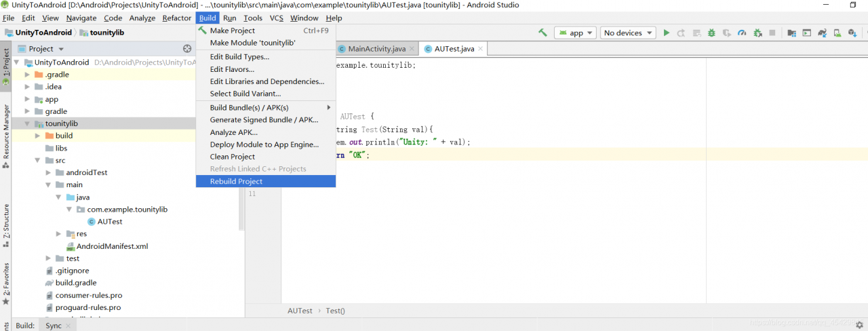868x331 pixels.
Task: Click the locate/scroll-from-source target icon
Action: coord(187,49)
